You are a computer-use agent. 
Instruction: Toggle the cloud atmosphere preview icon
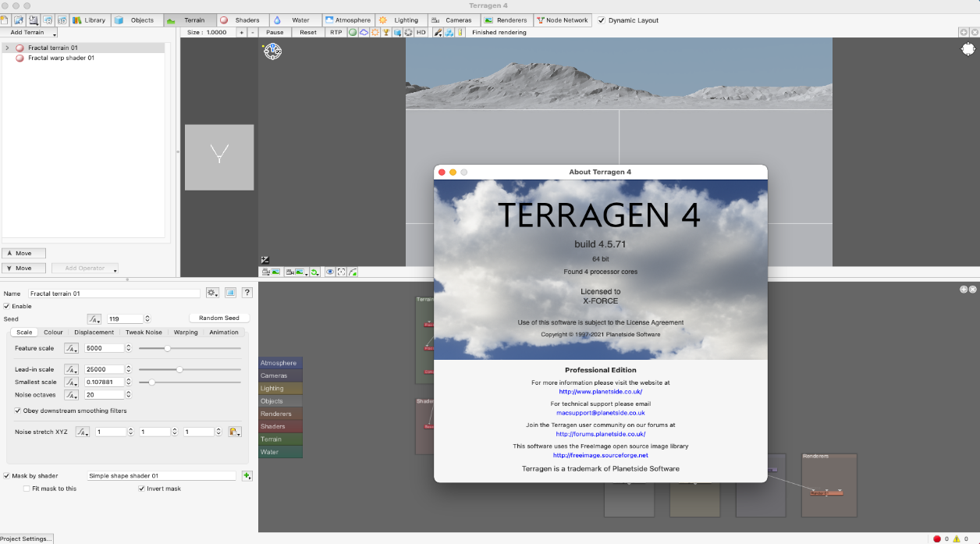pyautogui.click(x=364, y=33)
